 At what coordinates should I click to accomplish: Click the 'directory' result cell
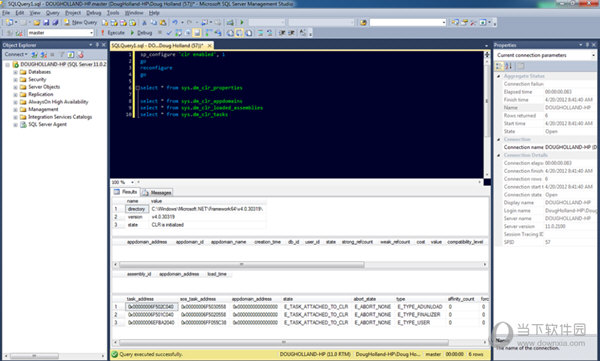[x=136, y=209]
